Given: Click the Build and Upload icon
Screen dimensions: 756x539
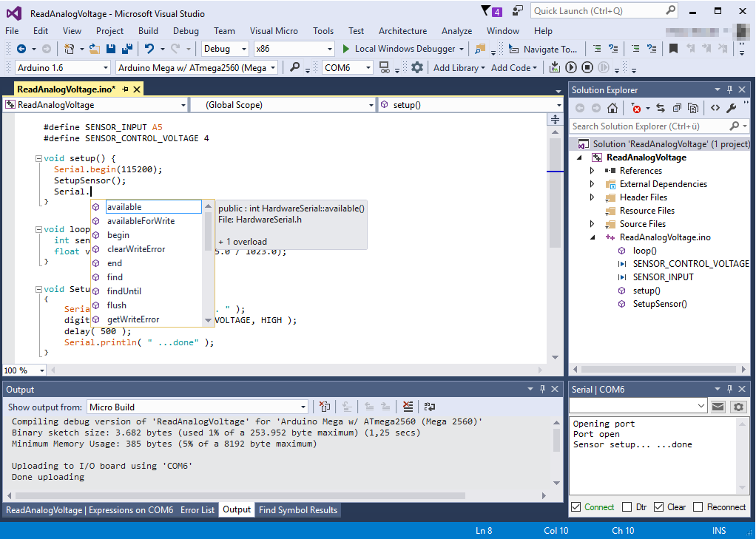Looking at the screenshot, I should point(555,67).
